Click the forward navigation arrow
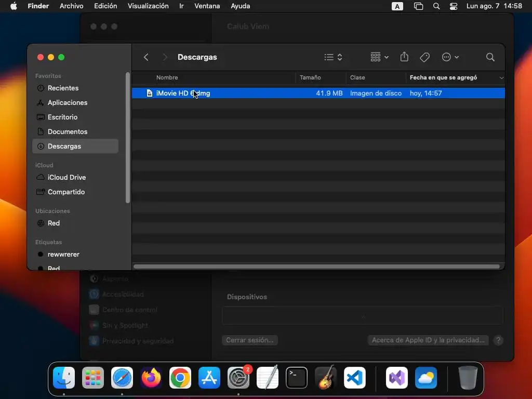The height and width of the screenshot is (399, 532). [165, 57]
